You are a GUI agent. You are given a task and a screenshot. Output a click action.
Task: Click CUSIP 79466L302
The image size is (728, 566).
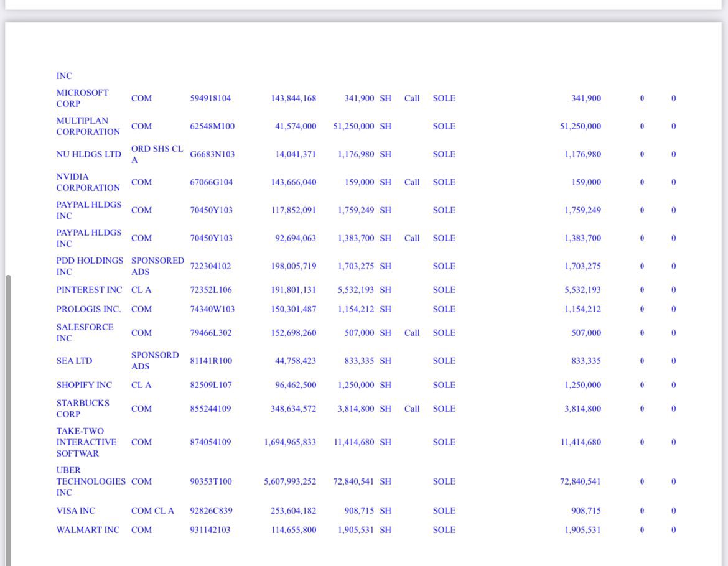coord(211,333)
